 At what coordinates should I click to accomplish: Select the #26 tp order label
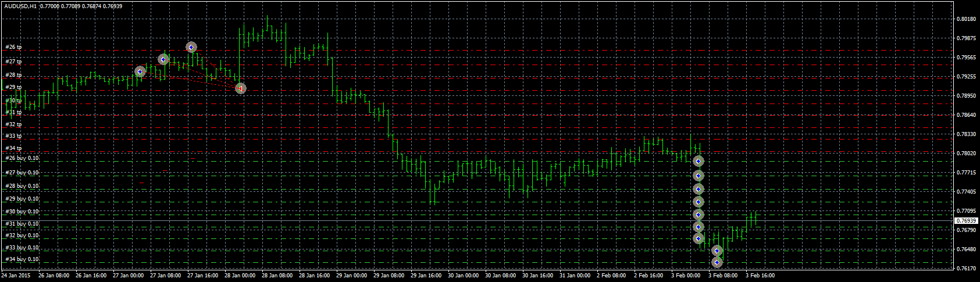point(13,47)
